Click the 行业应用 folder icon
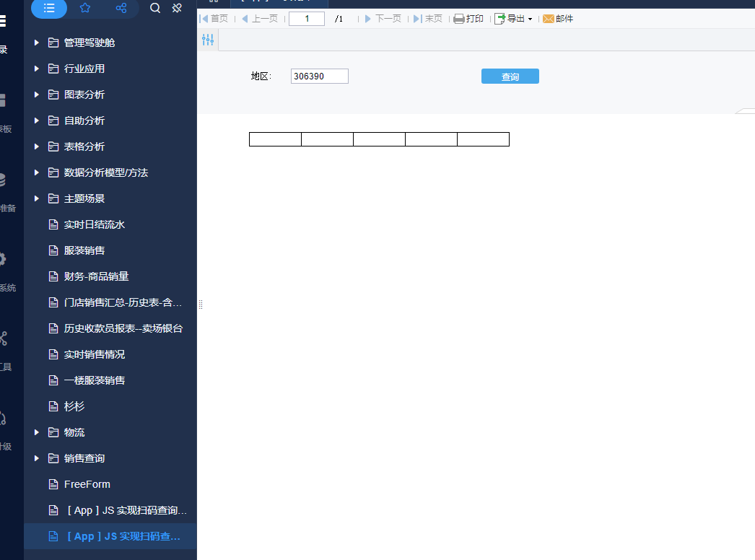755x560 pixels. 53,69
